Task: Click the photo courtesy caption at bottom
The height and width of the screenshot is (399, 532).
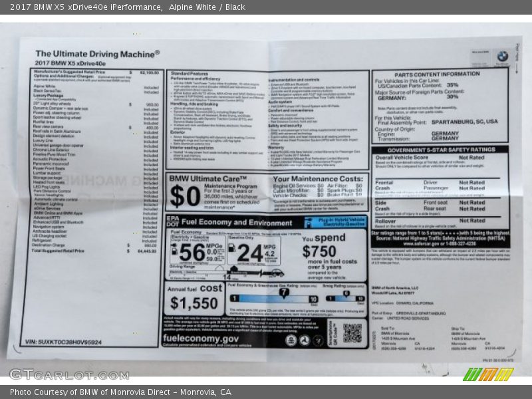Action: pos(120,392)
